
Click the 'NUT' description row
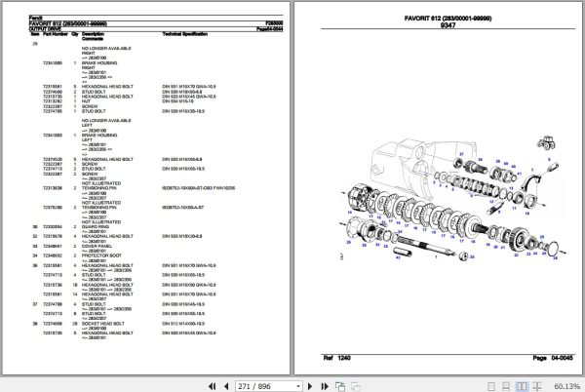pos(86,101)
